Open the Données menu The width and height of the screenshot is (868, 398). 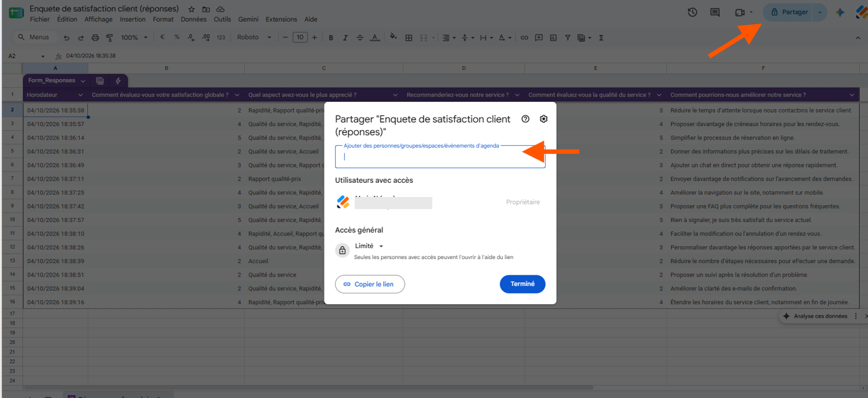pyautogui.click(x=194, y=20)
